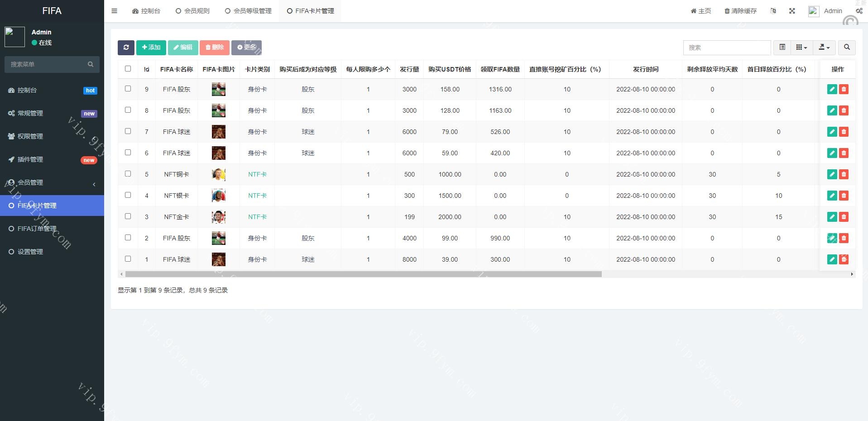The width and height of the screenshot is (868, 421).
Task: Select the checkbox for row with Id 1
Action: pos(128,259)
